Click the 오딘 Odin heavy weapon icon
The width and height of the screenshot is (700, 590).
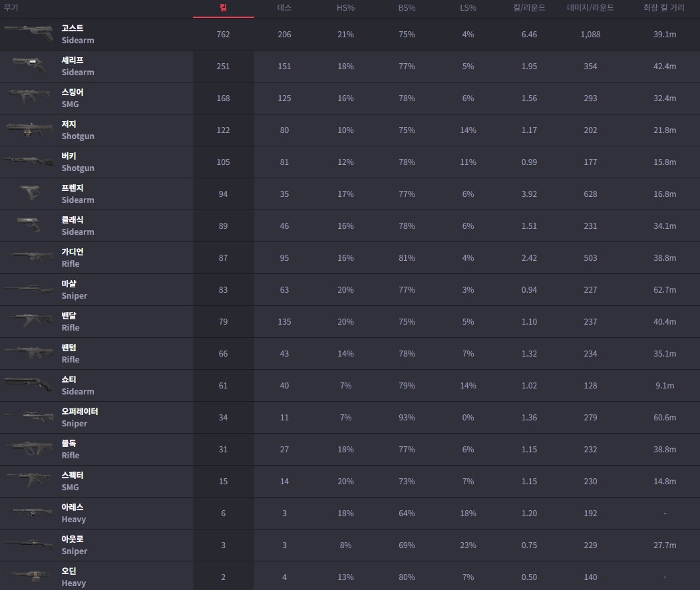(29, 576)
